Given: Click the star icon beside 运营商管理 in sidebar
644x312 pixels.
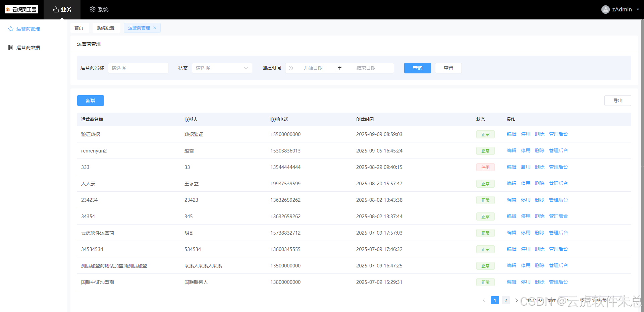Looking at the screenshot, I should 11,29.
